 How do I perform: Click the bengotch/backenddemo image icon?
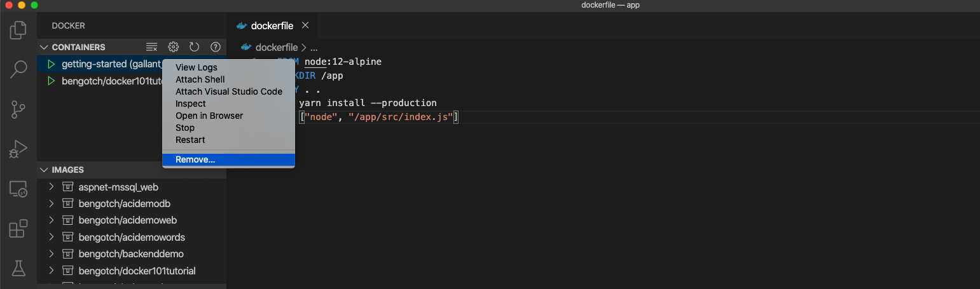click(x=67, y=254)
